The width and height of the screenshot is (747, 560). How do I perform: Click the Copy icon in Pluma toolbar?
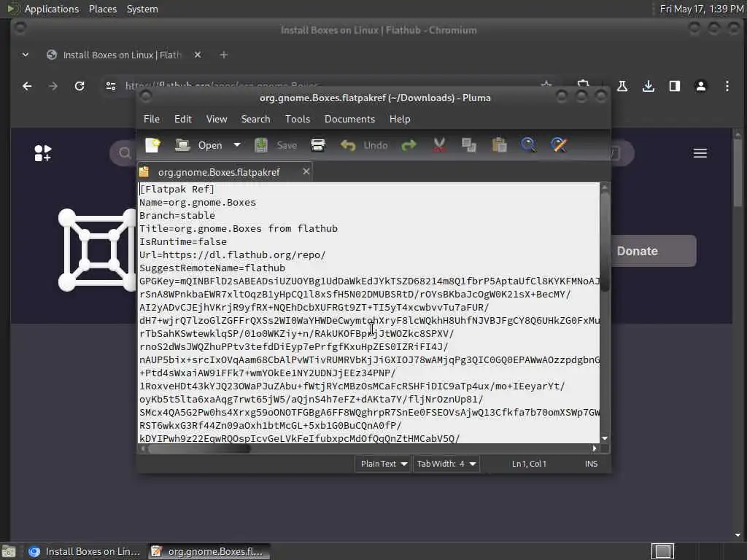pyautogui.click(x=469, y=145)
